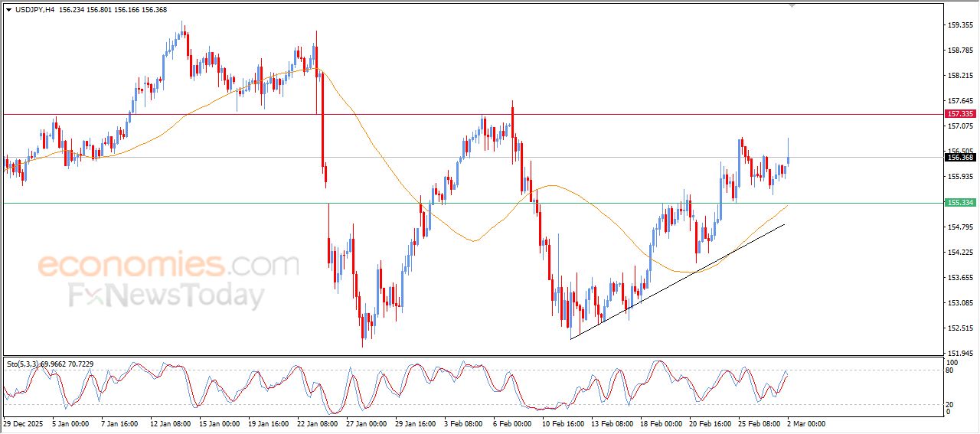980x434 pixels.
Task: Click the gray chart shift triangle marker
Action: pos(792,5)
